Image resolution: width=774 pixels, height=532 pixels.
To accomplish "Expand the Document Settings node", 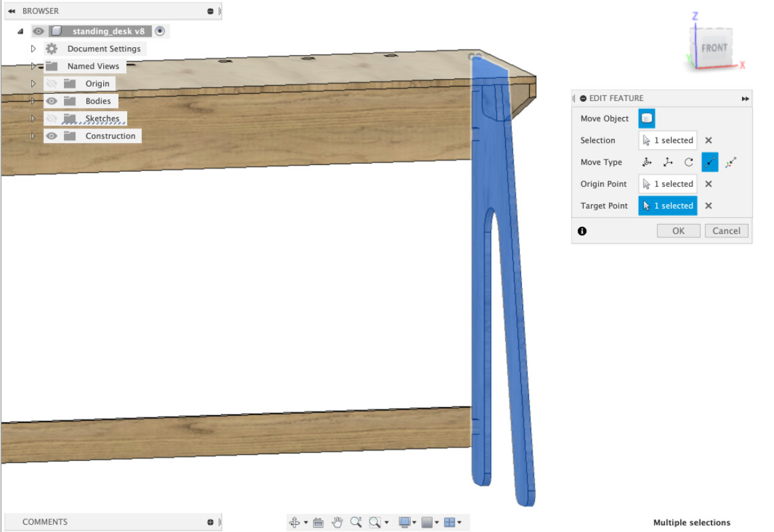I will pyautogui.click(x=33, y=49).
